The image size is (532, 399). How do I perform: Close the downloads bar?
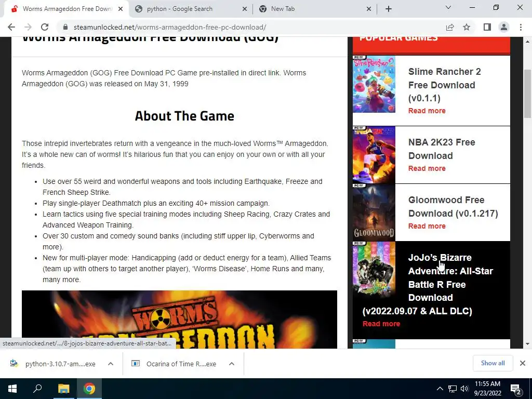[x=523, y=363]
